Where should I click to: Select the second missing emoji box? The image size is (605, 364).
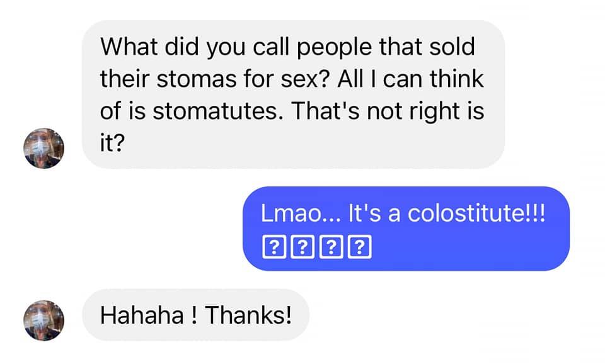(302, 247)
